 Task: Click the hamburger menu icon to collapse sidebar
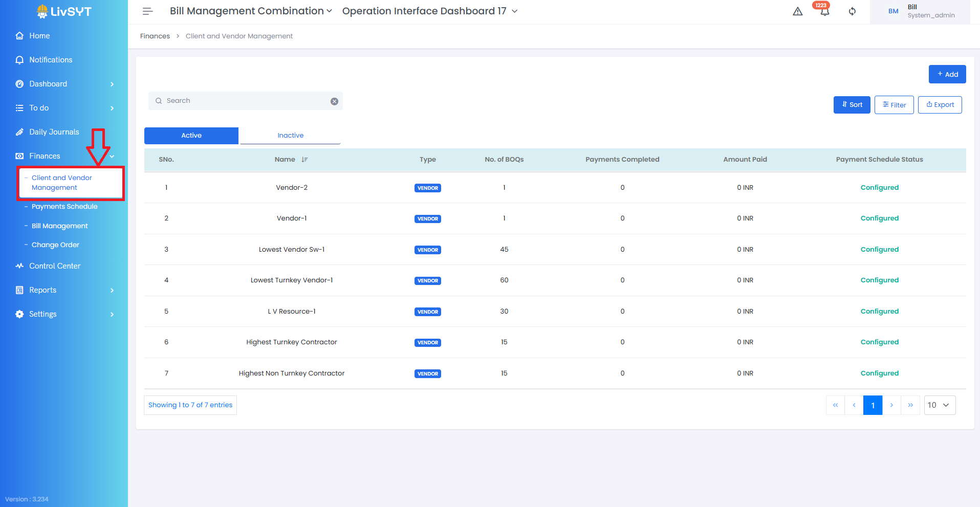[147, 11]
